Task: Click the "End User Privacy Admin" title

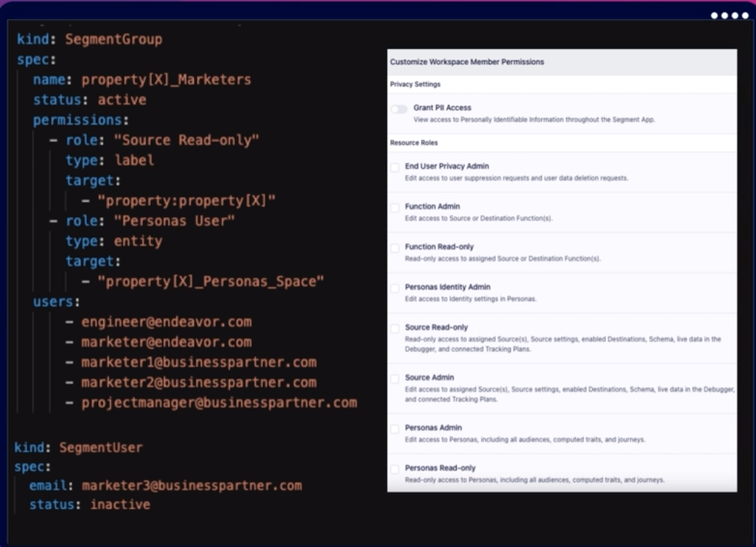Action: coord(447,166)
